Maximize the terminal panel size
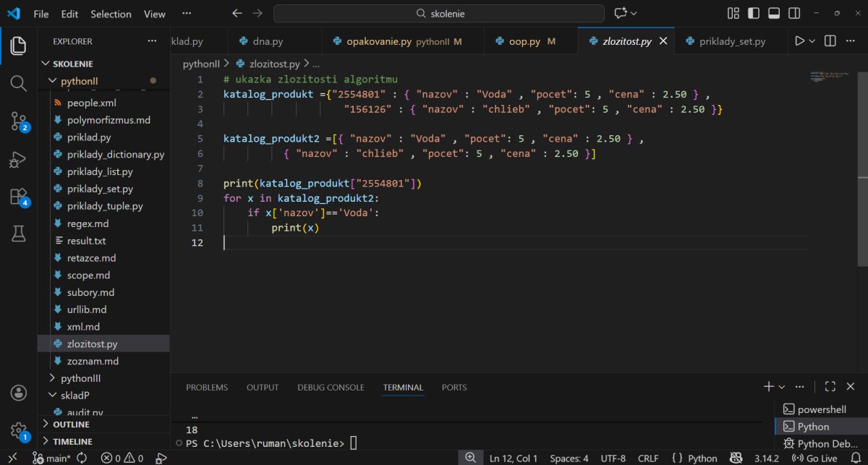This screenshot has height=465, width=868. pyautogui.click(x=830, y=387)
